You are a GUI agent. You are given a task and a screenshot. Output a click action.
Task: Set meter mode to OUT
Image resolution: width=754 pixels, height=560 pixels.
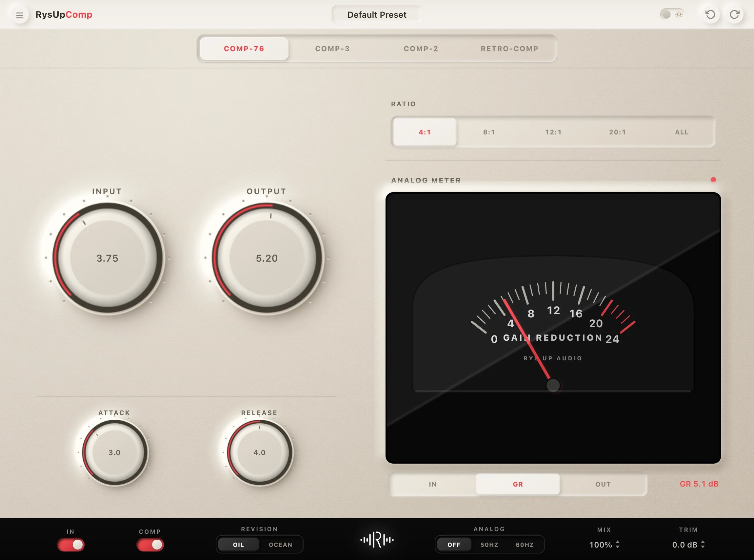point(603,484)
